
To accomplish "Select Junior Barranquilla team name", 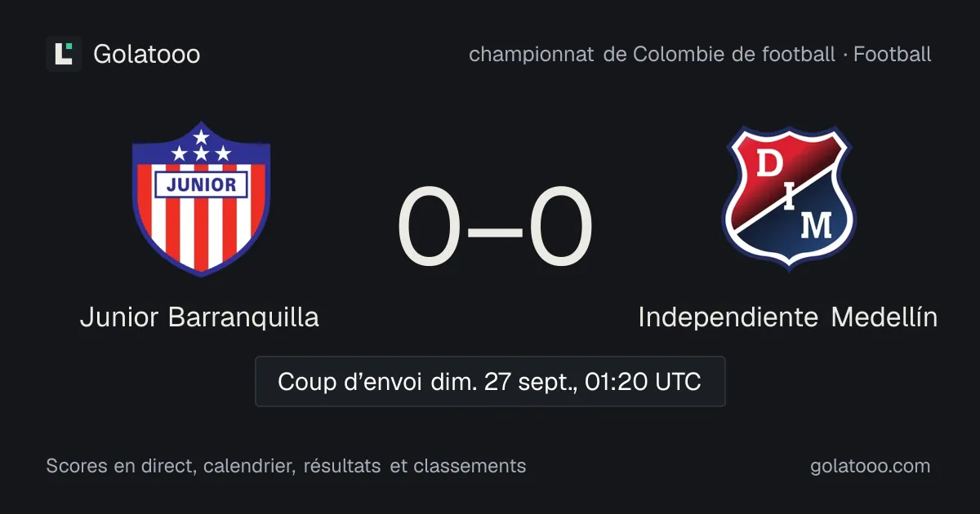I will pyautogui.click(x=199, y=317).
